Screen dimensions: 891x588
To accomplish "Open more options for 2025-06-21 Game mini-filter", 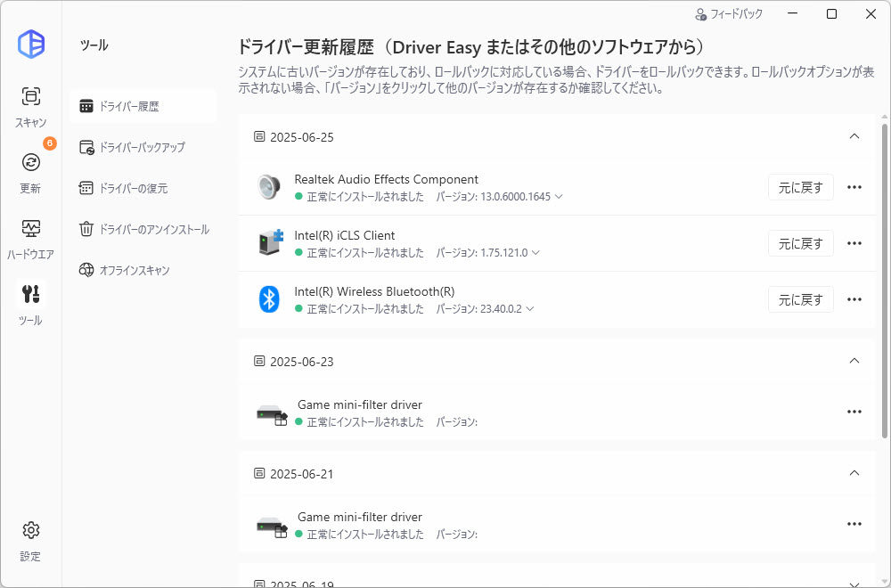I will tap(854, 524).
